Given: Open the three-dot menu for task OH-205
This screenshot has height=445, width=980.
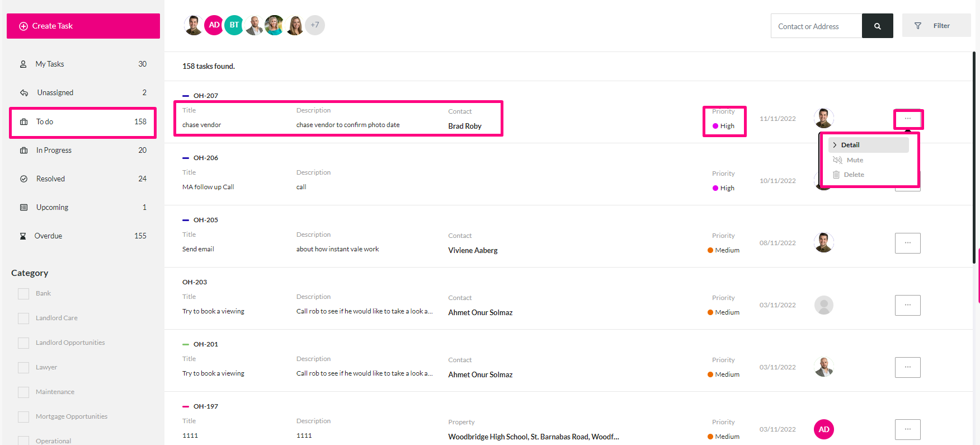Looking at the screenshot, I should click(x=908, y=243).
